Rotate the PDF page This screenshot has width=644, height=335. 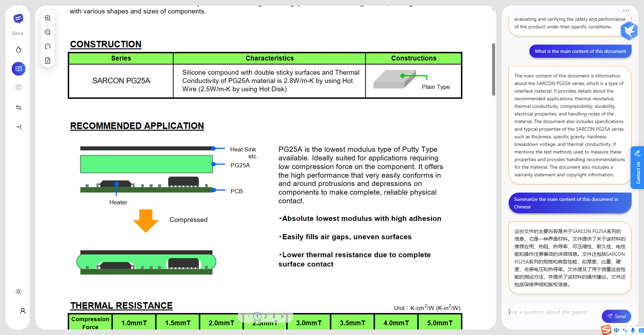48,46
